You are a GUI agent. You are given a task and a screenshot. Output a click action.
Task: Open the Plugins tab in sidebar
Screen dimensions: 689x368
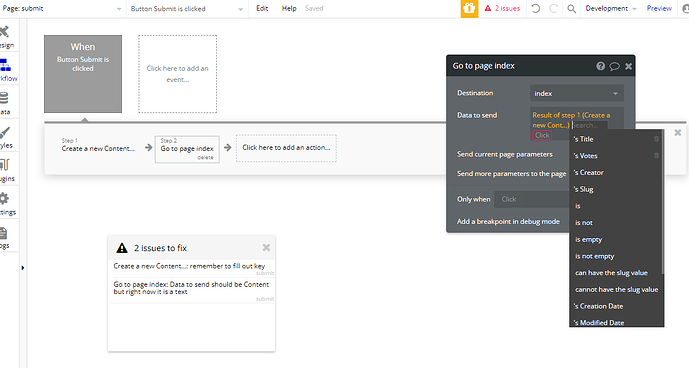tap(5, 170)
